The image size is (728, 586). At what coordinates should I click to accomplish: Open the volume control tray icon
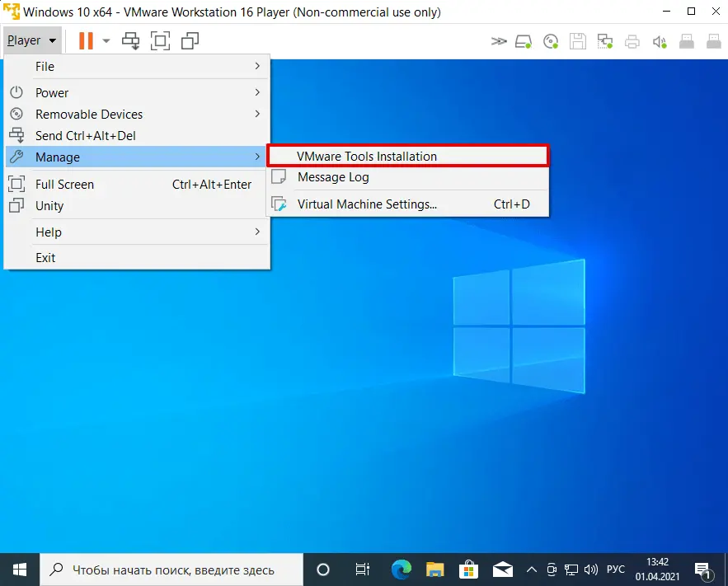[x=591, y=570]
